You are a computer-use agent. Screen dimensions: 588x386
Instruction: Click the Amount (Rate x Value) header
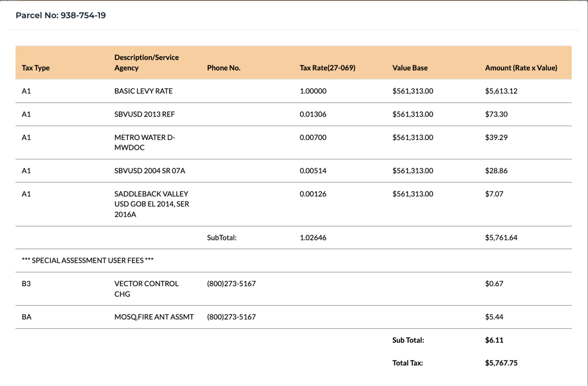click(x=521, y=68)
